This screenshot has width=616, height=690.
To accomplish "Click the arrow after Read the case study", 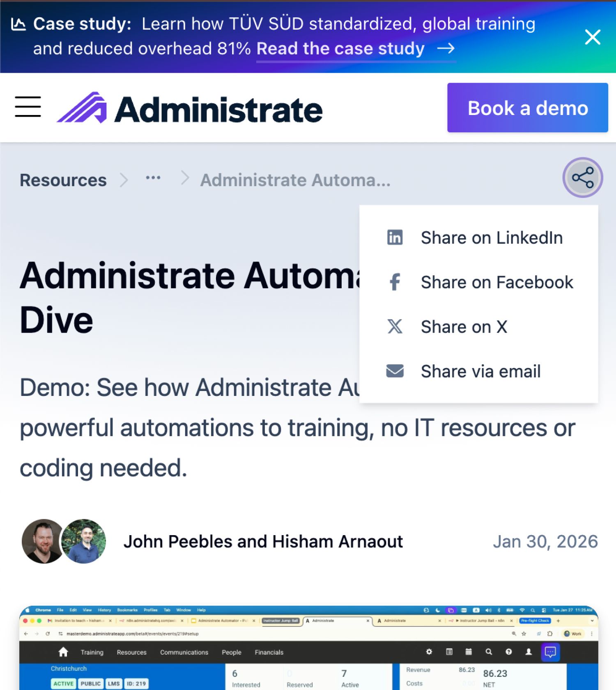I will pyautogui.click(x=446, y=49).
